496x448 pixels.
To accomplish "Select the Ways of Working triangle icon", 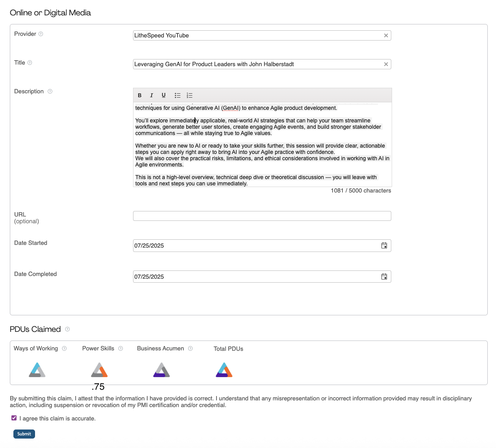I will [37, 370].
